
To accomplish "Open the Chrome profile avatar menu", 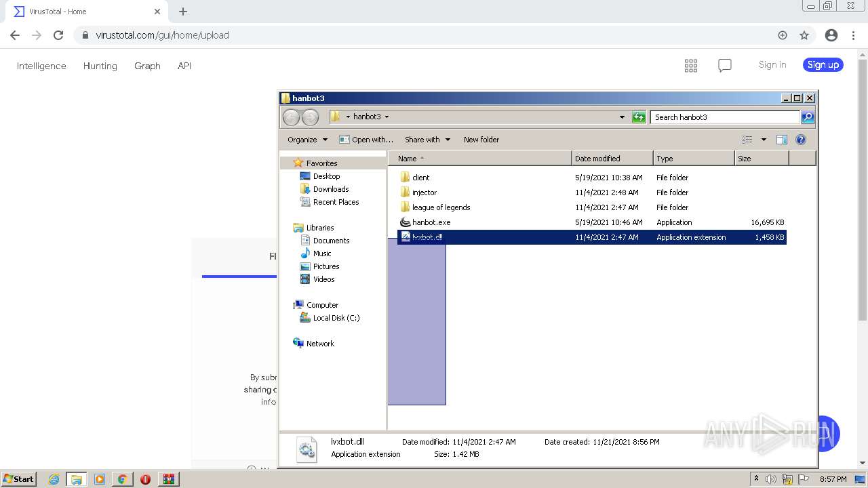I will [831, 35].
